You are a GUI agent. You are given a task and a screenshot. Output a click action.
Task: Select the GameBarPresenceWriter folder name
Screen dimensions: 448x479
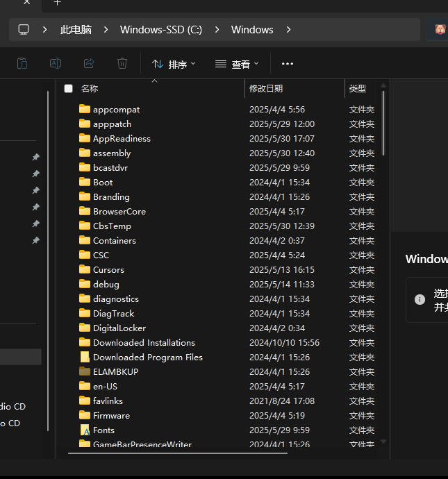[142, 444]
